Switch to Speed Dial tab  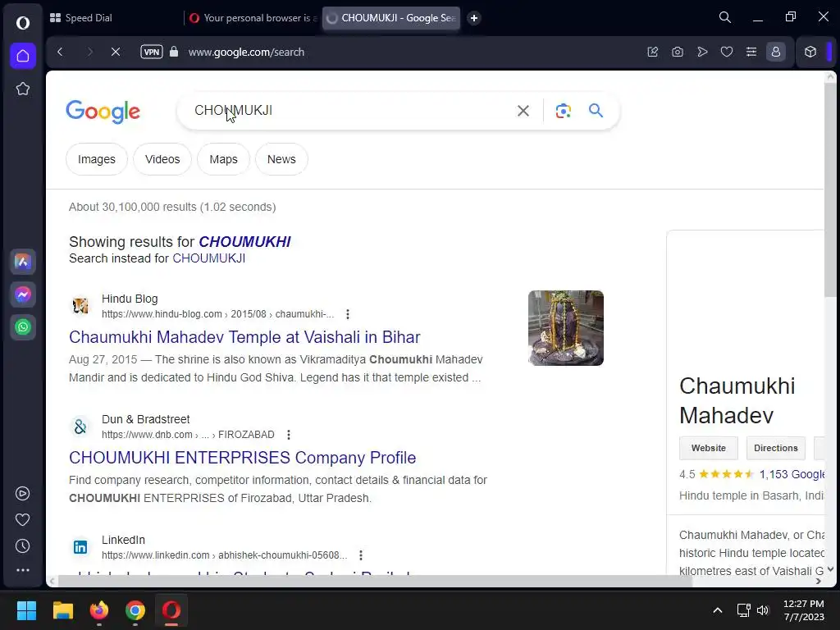tap(114, 18)
